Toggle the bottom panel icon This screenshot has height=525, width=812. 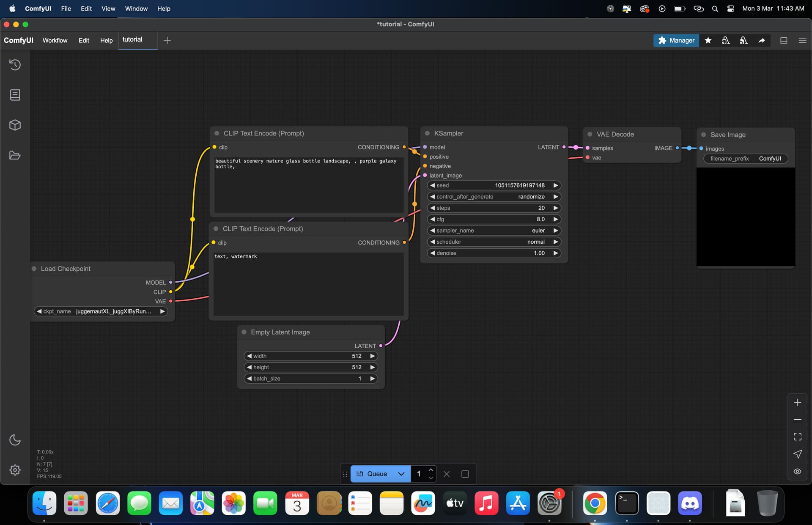point(784,40)
